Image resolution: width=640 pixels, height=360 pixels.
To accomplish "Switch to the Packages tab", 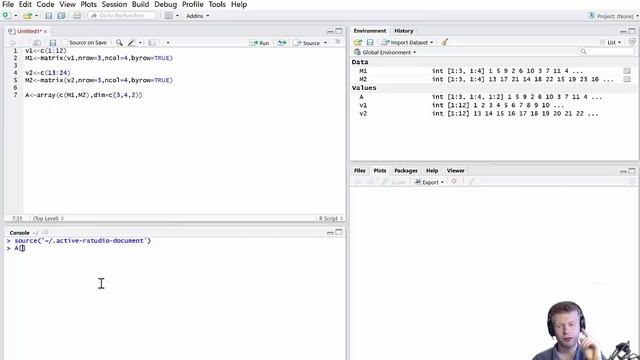I will (406, 171).
